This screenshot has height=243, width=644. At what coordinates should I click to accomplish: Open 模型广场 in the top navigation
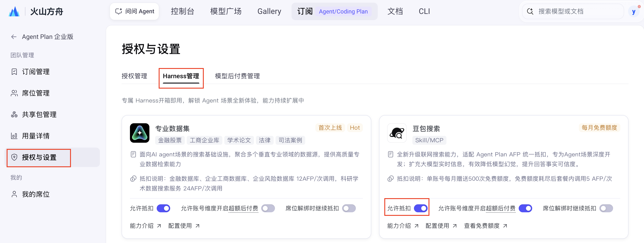pyautogui.click(x=226, y=11)
